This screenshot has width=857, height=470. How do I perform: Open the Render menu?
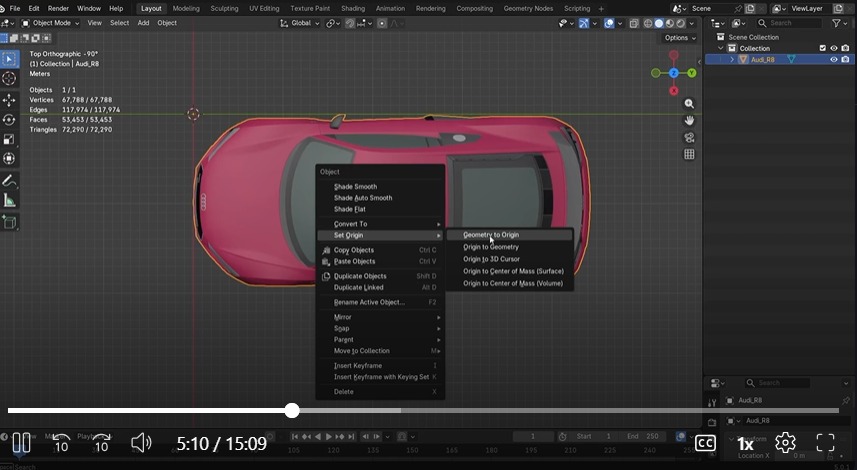pos(58,9)
